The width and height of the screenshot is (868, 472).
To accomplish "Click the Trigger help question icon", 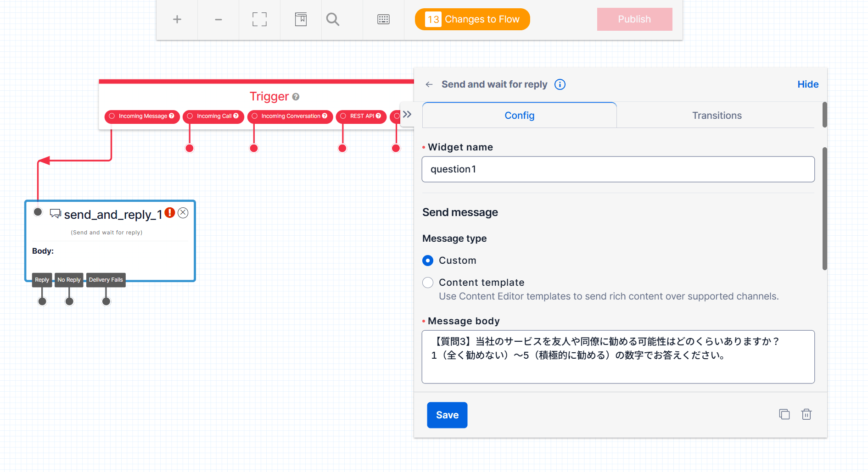I will (x=296, y=97).
